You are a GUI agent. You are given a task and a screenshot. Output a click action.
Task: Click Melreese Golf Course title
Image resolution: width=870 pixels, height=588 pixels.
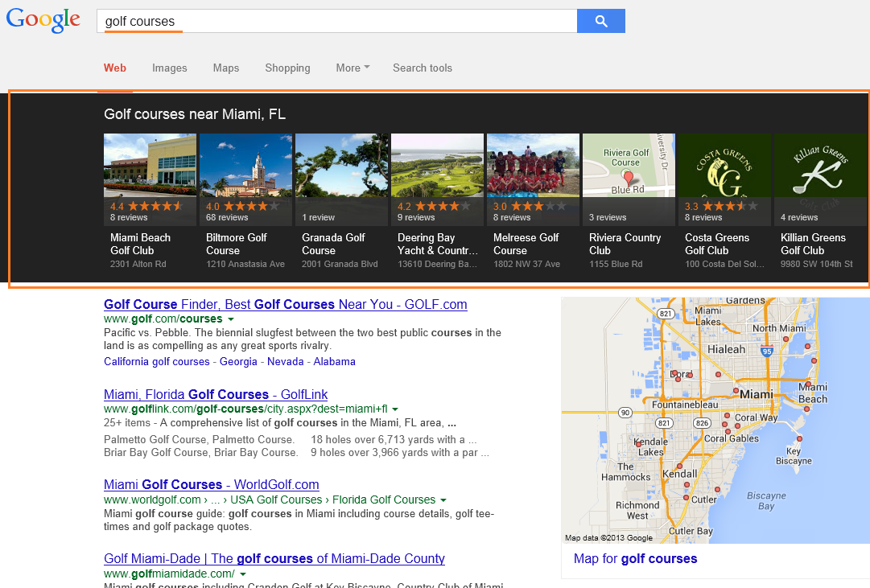(526, 244)
